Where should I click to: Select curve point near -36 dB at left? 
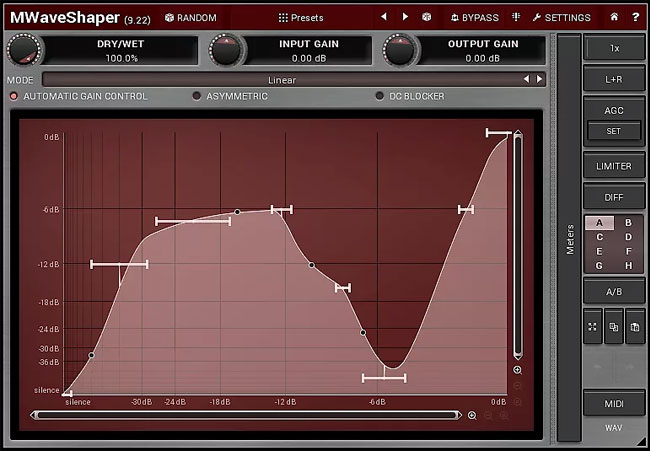92,355
